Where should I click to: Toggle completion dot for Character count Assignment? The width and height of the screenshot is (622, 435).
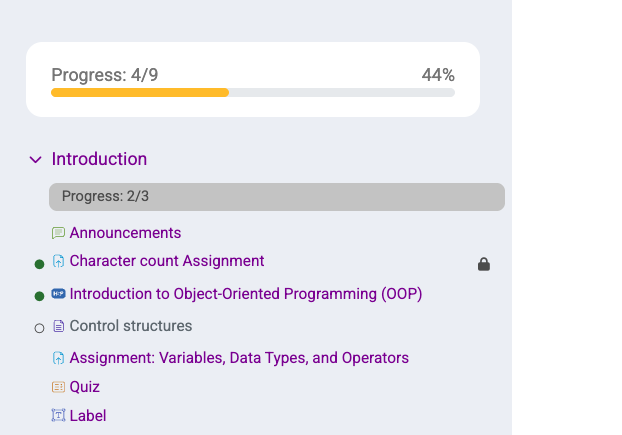pos(39,264)
